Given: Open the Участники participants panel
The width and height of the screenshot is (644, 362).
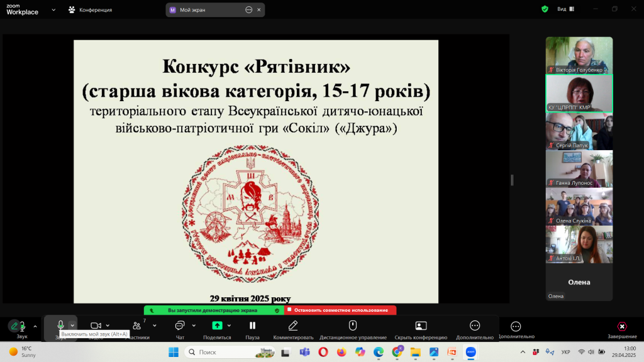Looking at the screenshot, I should click(x=136, y=326).
